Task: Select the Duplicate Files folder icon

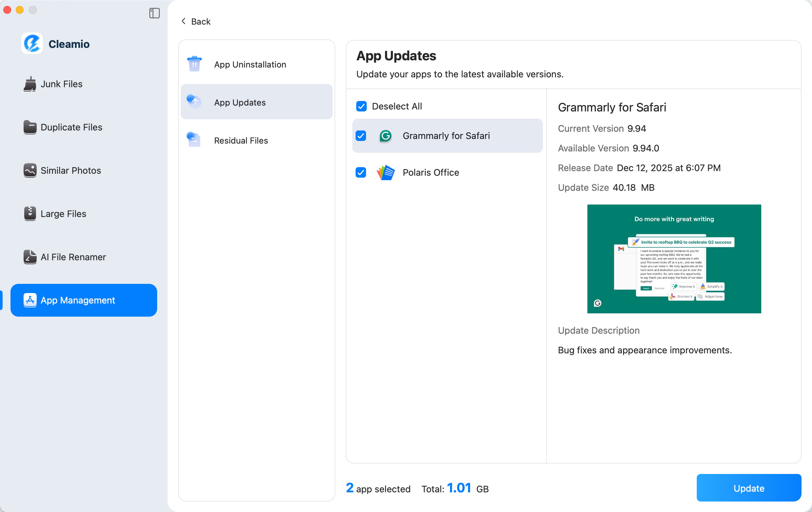Action: coord(30,127)
